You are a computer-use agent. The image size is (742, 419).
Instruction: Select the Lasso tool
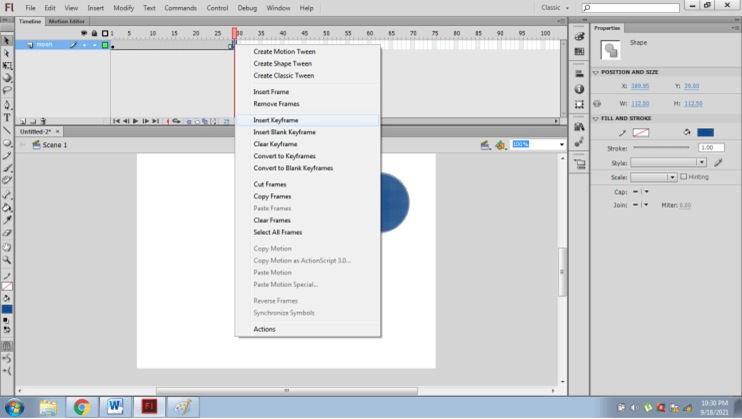pyautogui.click(x=7, y=90)
